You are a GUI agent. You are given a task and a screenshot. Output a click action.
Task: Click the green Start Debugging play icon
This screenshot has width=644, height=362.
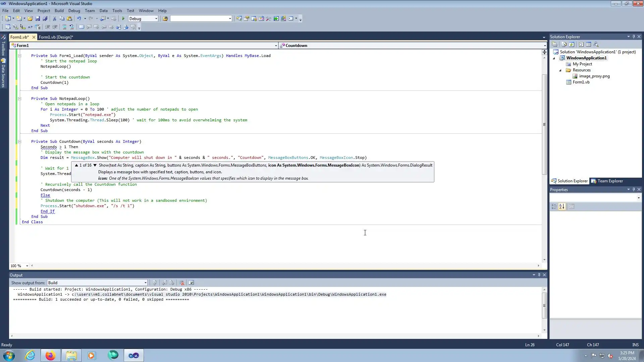pos(123,19)
